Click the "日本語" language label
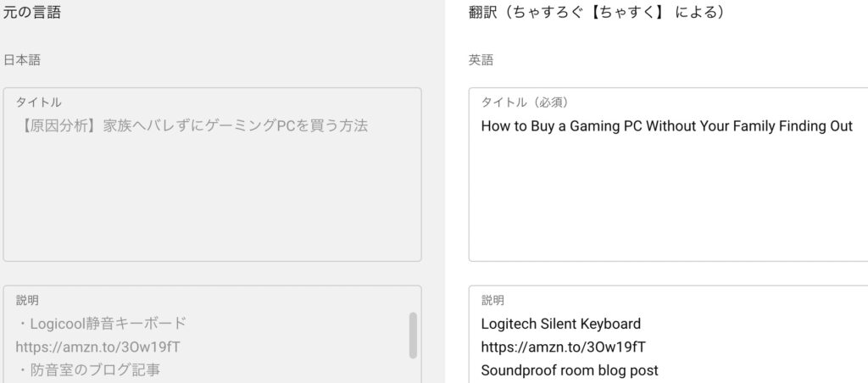The height and width of the screenshot is (383, 868). coord(21,60)
